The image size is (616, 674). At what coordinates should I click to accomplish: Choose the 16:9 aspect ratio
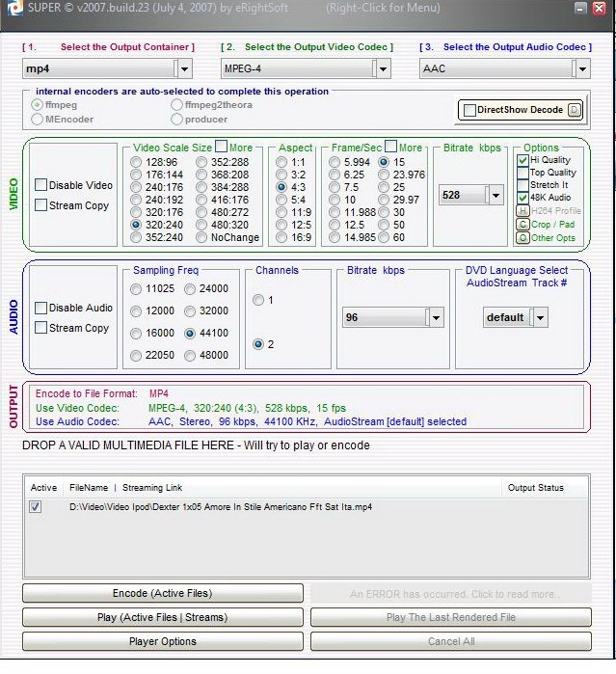click(281, 237)
